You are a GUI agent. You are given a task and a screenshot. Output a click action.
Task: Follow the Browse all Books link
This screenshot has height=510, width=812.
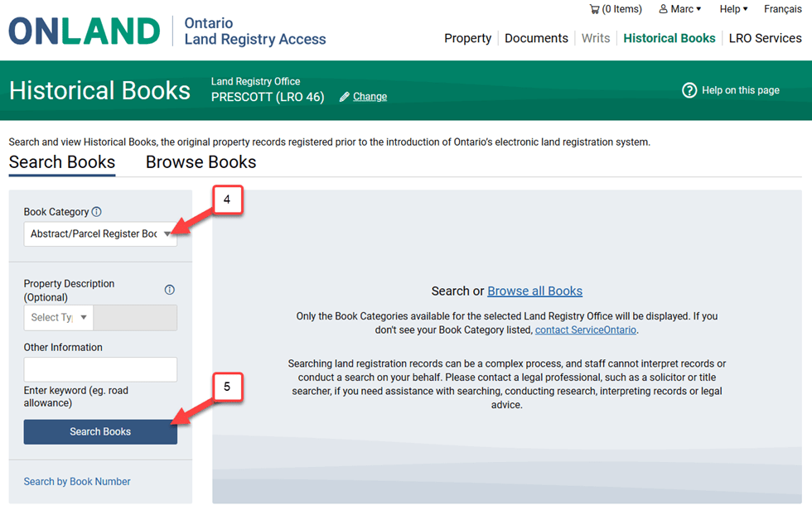point(534,291)
